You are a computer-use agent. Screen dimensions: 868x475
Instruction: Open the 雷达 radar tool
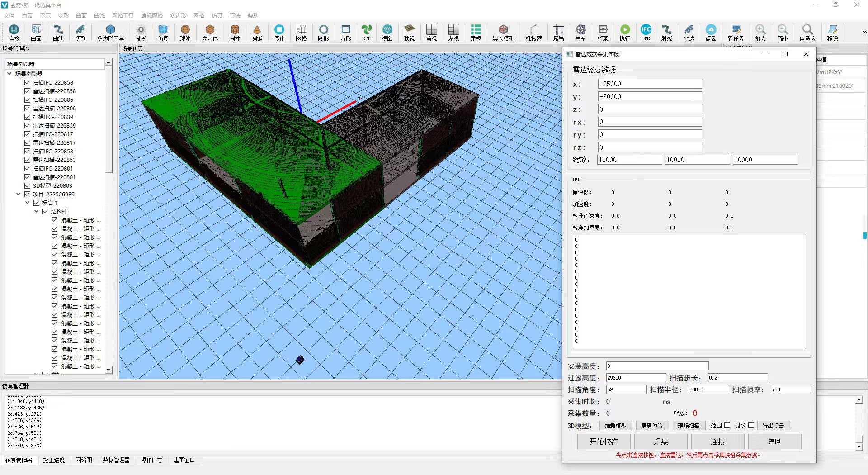coord(689,33)
